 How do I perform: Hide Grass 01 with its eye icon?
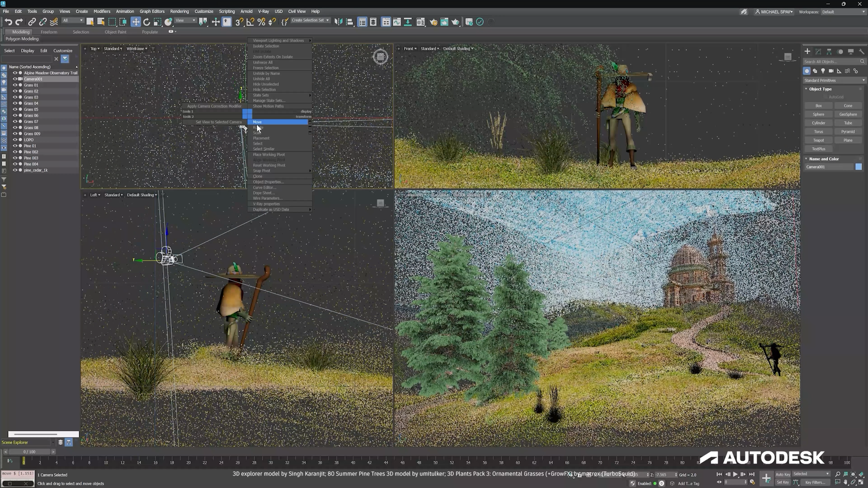[14, 85]
